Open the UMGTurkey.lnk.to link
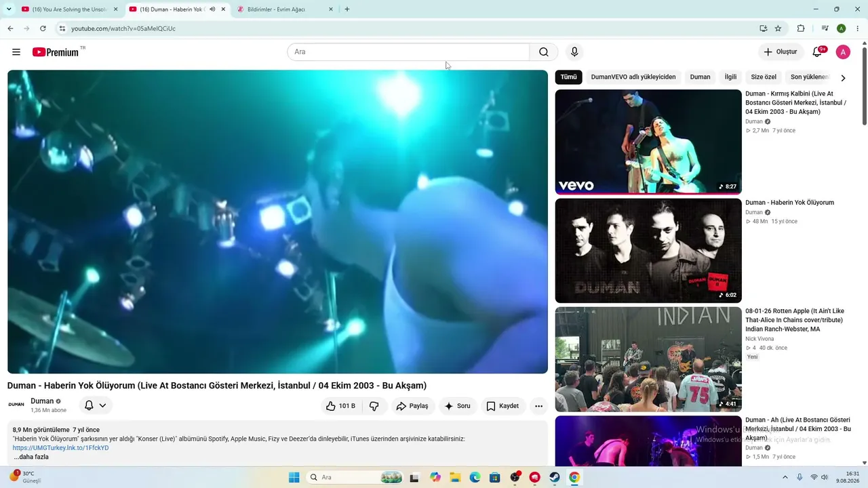Viewport: 868px width, 488px height. pyautogui.click(x=60, y=448)
